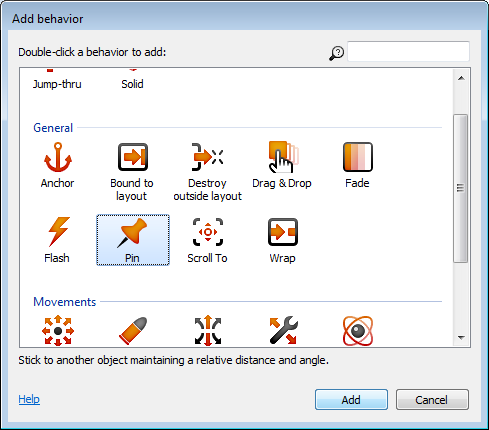The image size is (489, 430).
Task: Choose the Flash lightning behavior
Action: [x=57, y=240]
